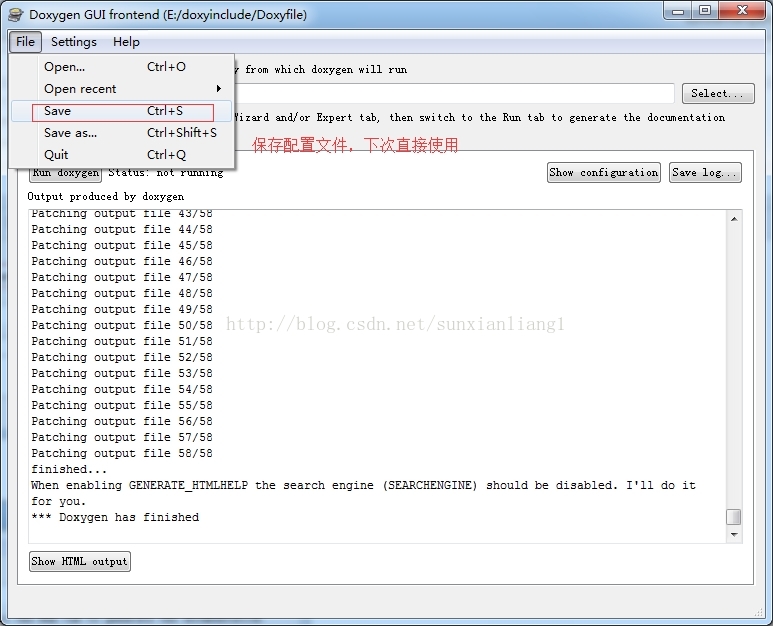Click the 'Output produced by doxygen' label
The image size is (773, 626).
coord(105,197)
